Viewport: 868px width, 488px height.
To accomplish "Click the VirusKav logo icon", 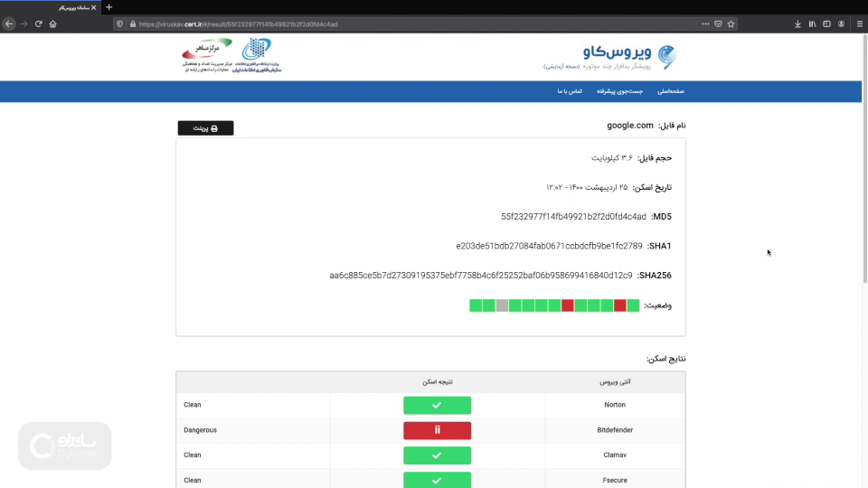I will [665, 57].
